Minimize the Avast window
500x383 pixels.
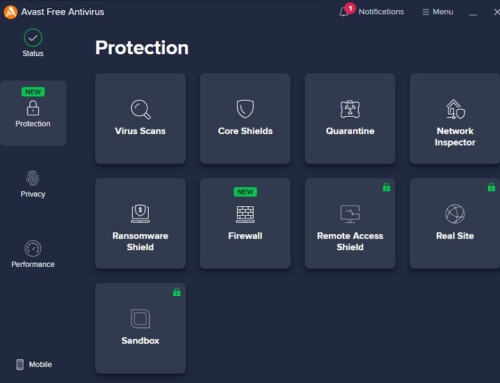click(x=473, y=15)
